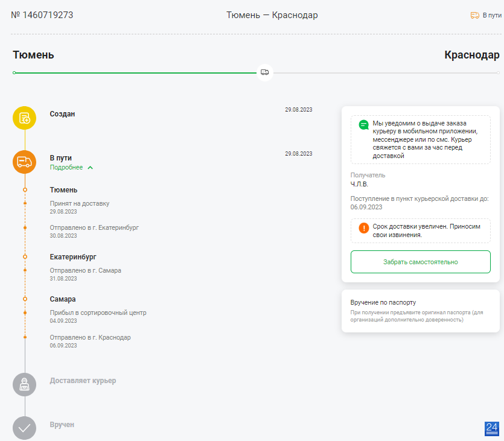
Task: Select the Екатеринбург route point marker
Action: [25, 256]
